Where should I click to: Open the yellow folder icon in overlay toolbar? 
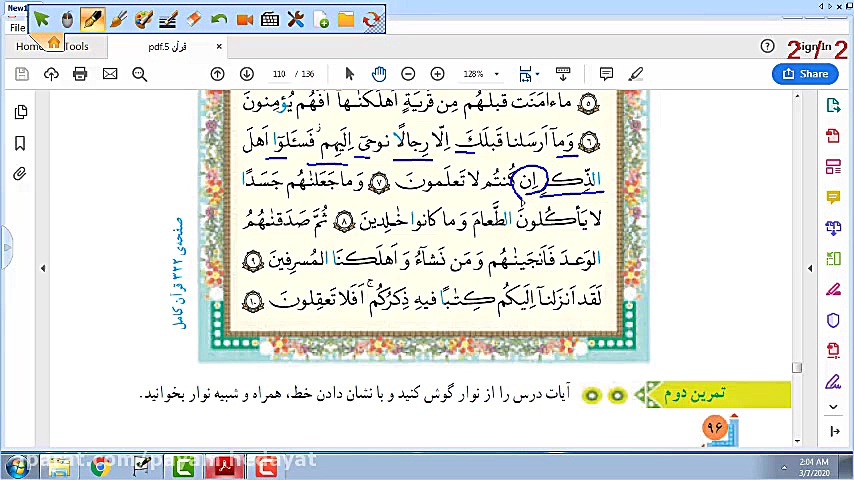[x=346, y=20]
